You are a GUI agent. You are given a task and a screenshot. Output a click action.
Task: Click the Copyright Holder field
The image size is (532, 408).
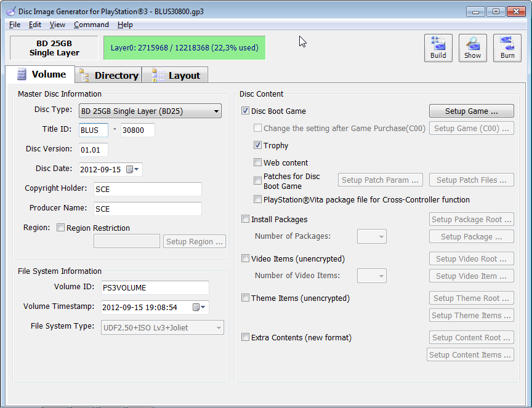click(x=148, y=189)
